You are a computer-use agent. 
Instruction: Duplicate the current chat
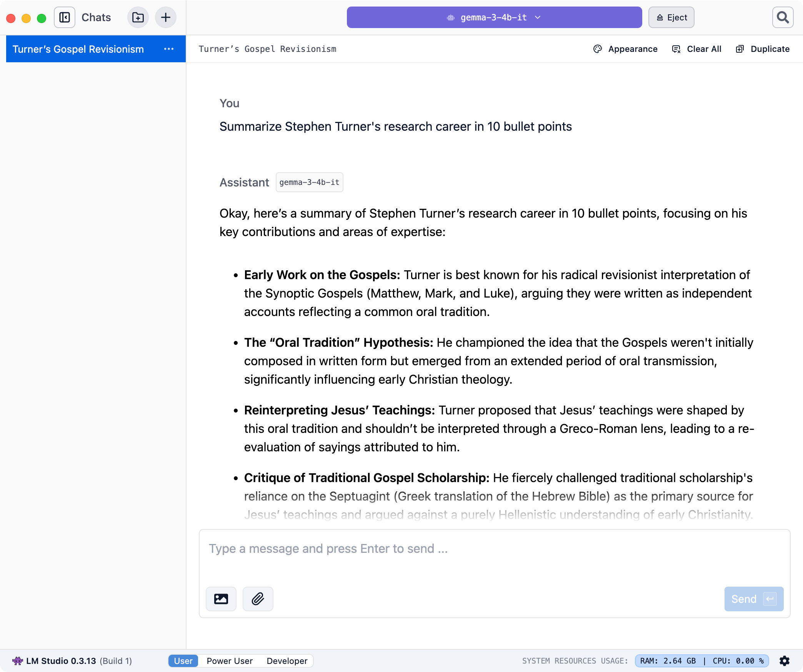pos(763,49)
